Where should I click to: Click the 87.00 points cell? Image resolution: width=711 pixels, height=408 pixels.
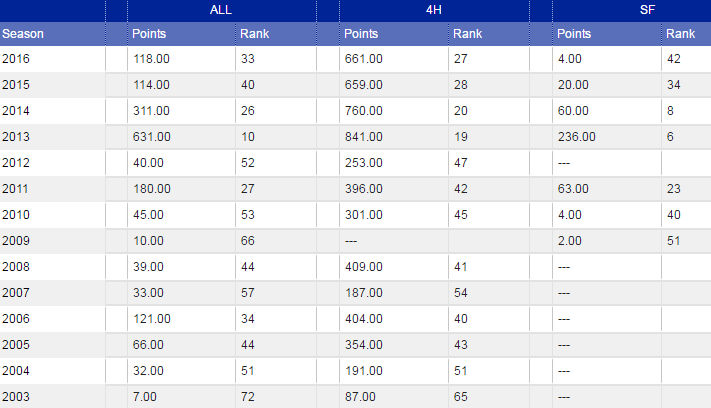361,397
